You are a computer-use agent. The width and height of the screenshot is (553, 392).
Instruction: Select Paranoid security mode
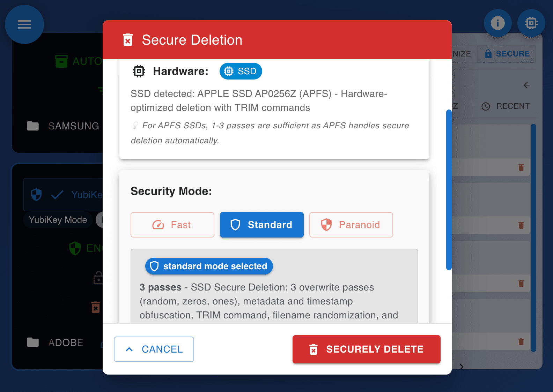click(x=351, y=225)
